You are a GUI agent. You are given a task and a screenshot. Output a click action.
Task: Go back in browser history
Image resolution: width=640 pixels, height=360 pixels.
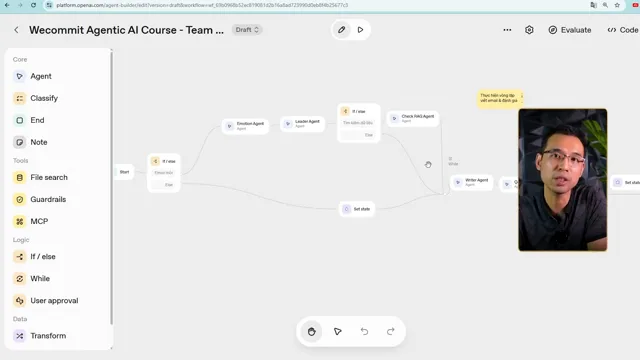[7, 5]
